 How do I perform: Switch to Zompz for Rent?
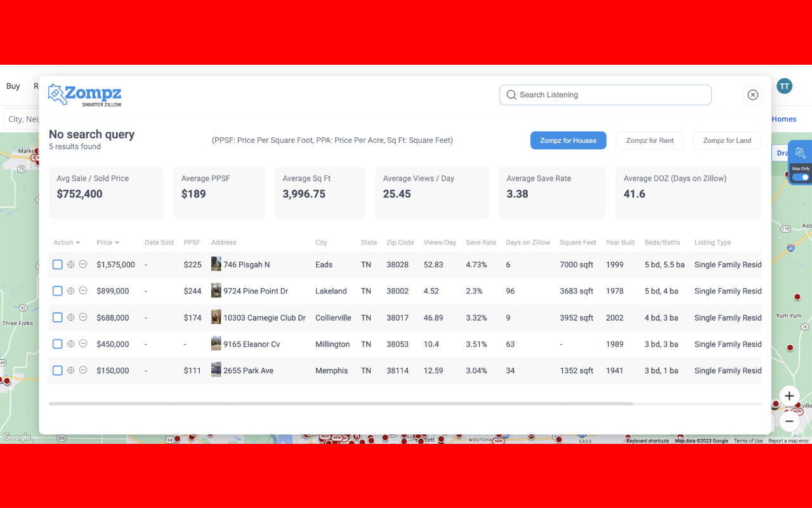pyautogui.click(x=650, y=140)
